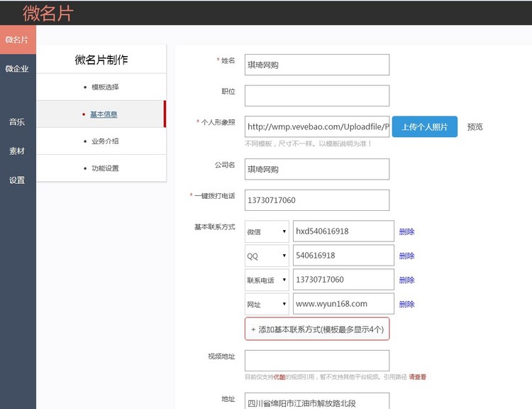Edit the 540616918 QQ number field
Screen dimensions: 532x409
343,256
